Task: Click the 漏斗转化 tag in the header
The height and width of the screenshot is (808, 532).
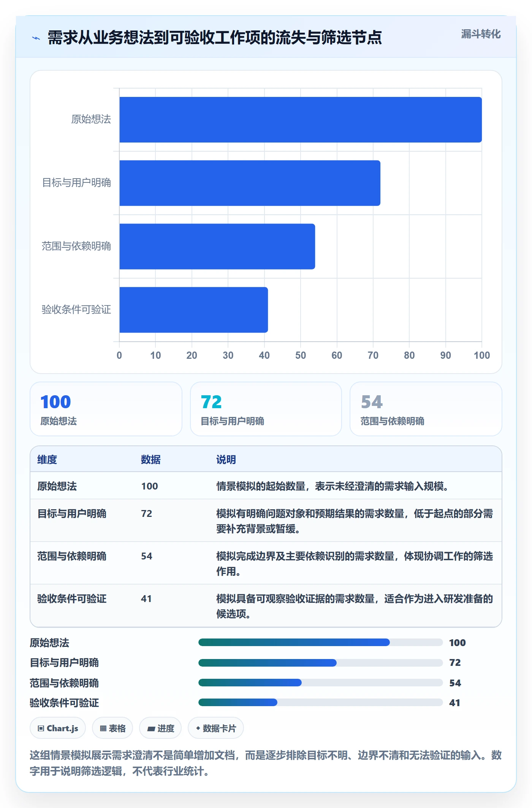Action: point(481,34)
